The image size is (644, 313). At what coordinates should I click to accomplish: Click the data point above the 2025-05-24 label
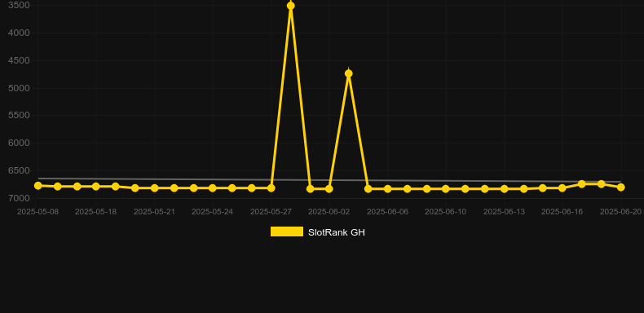(x=213, y=188)
